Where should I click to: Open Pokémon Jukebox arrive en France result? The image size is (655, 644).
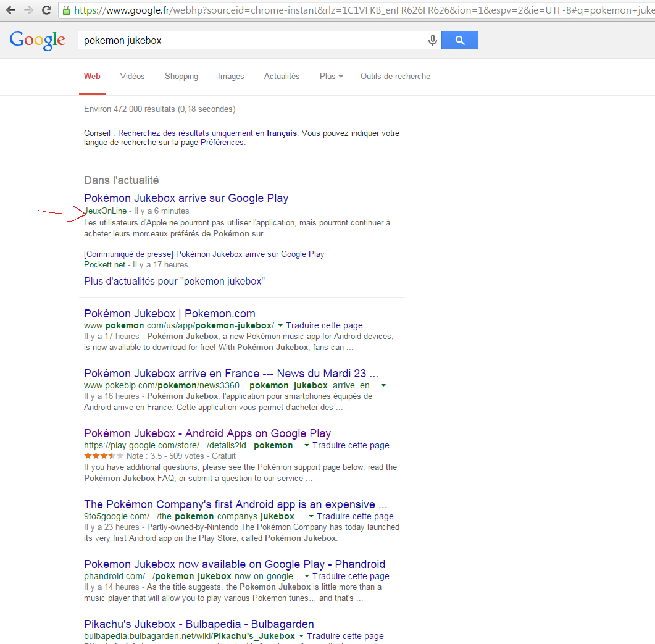coord(231,374)
